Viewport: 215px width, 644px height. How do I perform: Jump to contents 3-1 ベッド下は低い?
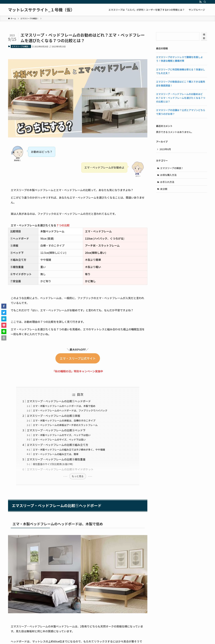click(x=62, y=435)
